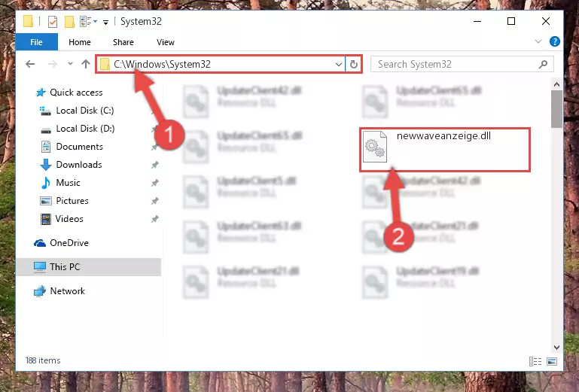579x392 pixels.
Task: Click the Downloads blue arrow icon
Action: [x=45, y=165]
